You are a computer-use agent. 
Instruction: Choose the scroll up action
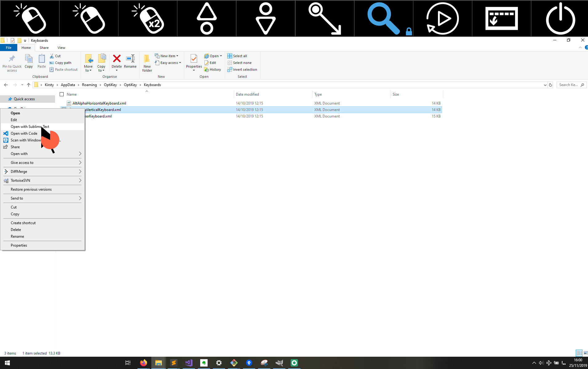tap(206, 18)
